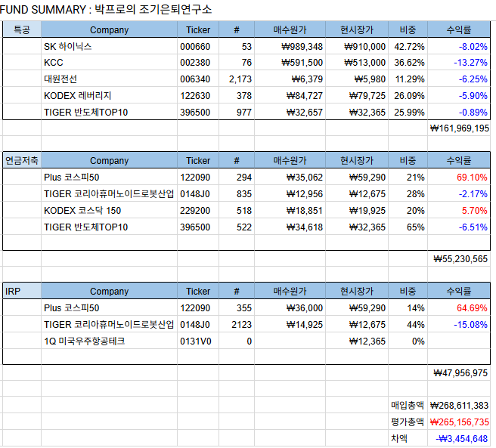Select purchase price ₩14,925
Viewport: 496px width, 448px height.
[290, 324]
